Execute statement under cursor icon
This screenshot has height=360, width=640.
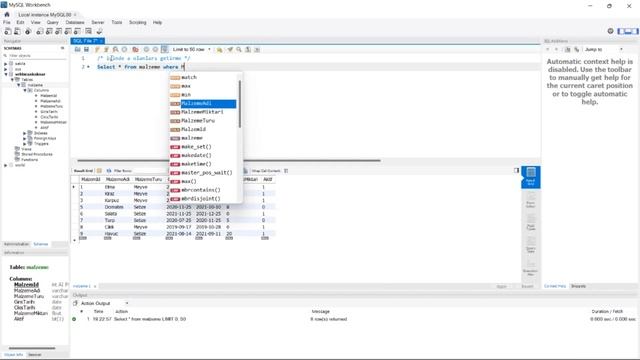click(x=106, y=49)
